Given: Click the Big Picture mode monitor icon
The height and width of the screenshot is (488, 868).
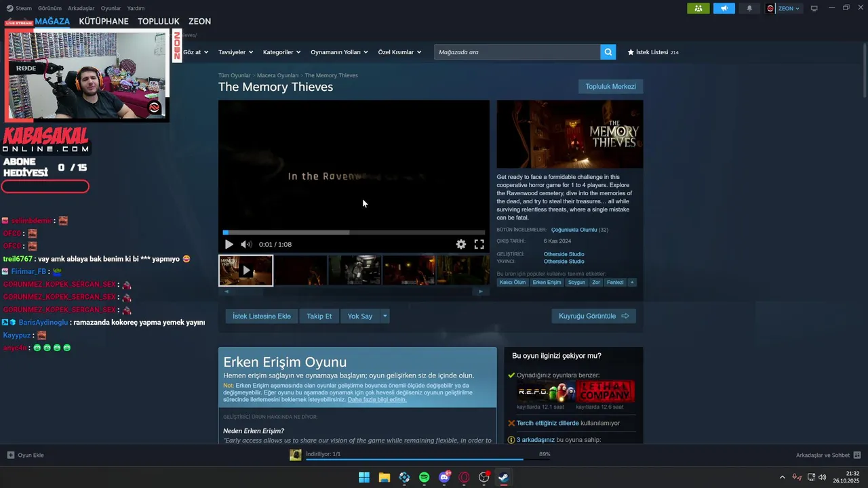Looking at the screenshot, I should [814, 8].
